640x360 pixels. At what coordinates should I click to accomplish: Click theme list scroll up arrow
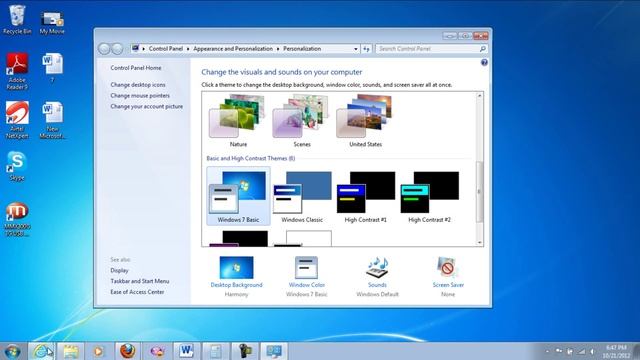480,96
